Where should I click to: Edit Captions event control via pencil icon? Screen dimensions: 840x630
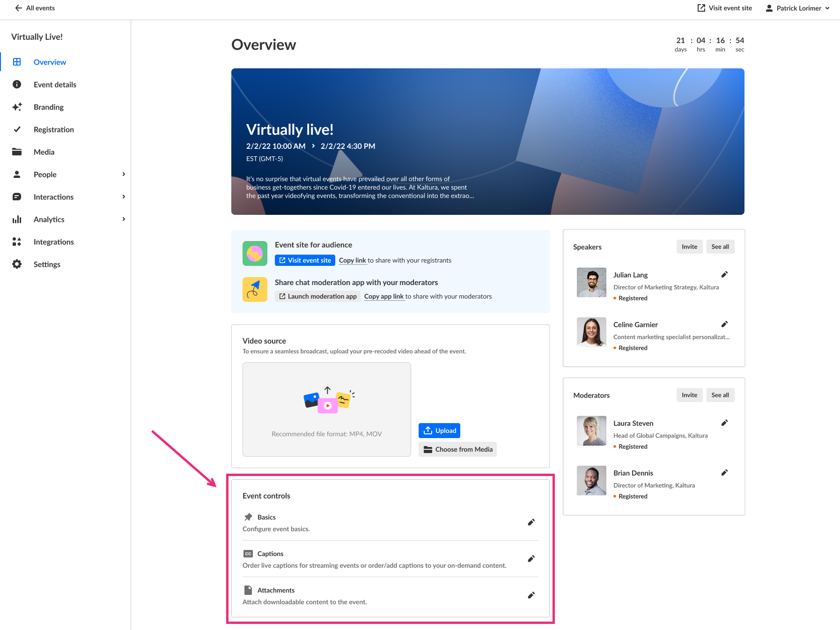click(x=531, y=559)
